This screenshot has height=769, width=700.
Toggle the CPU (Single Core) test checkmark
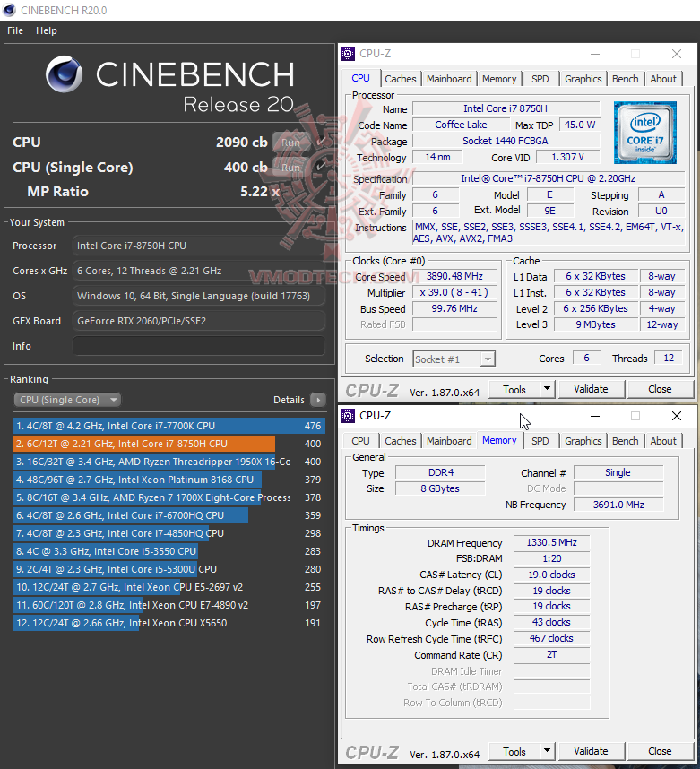(x=321, y=167)
